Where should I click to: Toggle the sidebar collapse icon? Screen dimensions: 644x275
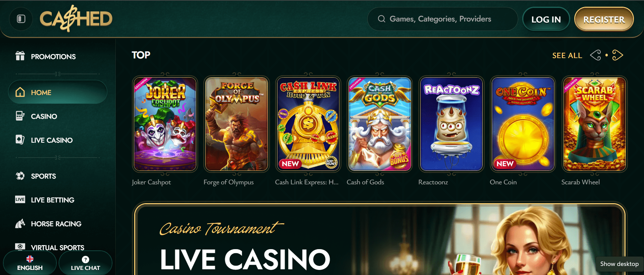coord(21,19)
